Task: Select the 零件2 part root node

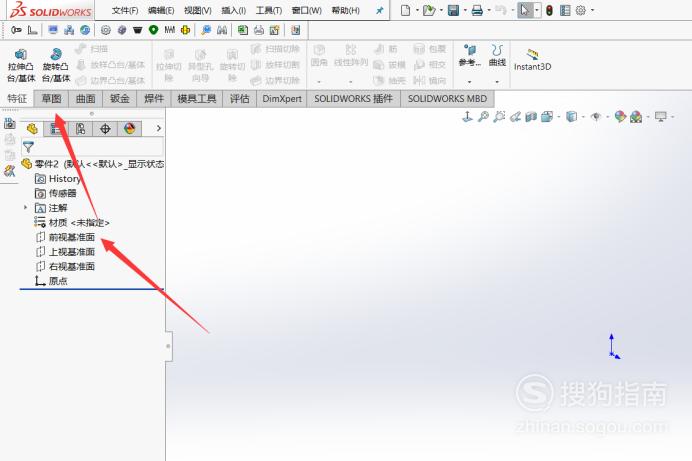Action: (x=93, y=164)
